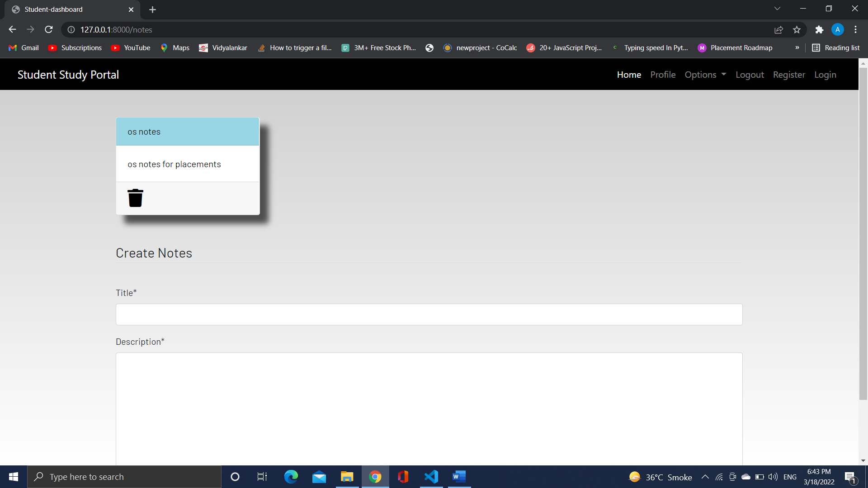Select Logout in the navbar
This screenshot has width=868, height=488.
coord(750,75)
